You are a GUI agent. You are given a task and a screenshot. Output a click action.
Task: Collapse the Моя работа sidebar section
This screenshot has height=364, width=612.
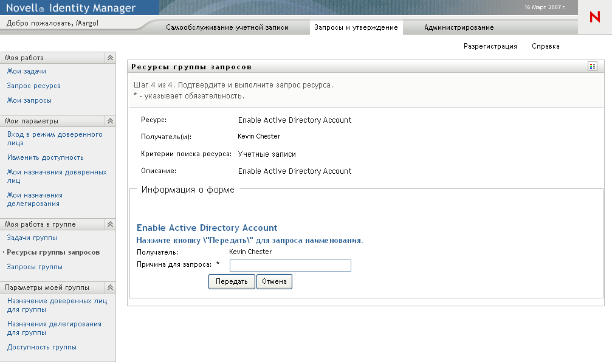click(110, 58)
